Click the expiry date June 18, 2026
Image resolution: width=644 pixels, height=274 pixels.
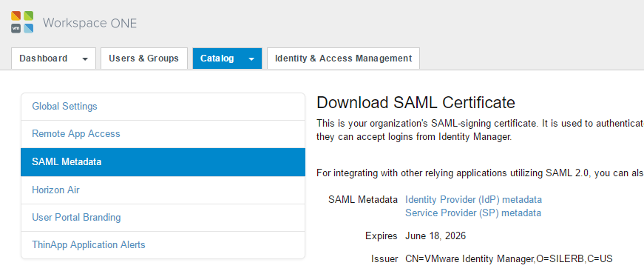pyautogui.click(x=435, y=236)
